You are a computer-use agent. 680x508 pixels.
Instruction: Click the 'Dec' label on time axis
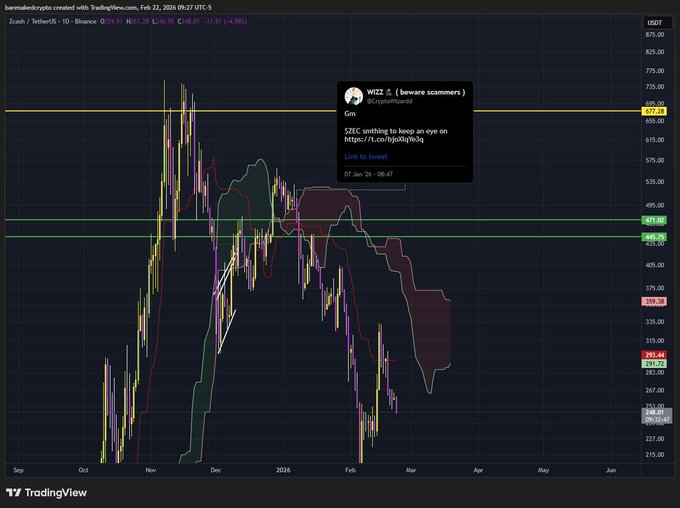pos(216,470)
